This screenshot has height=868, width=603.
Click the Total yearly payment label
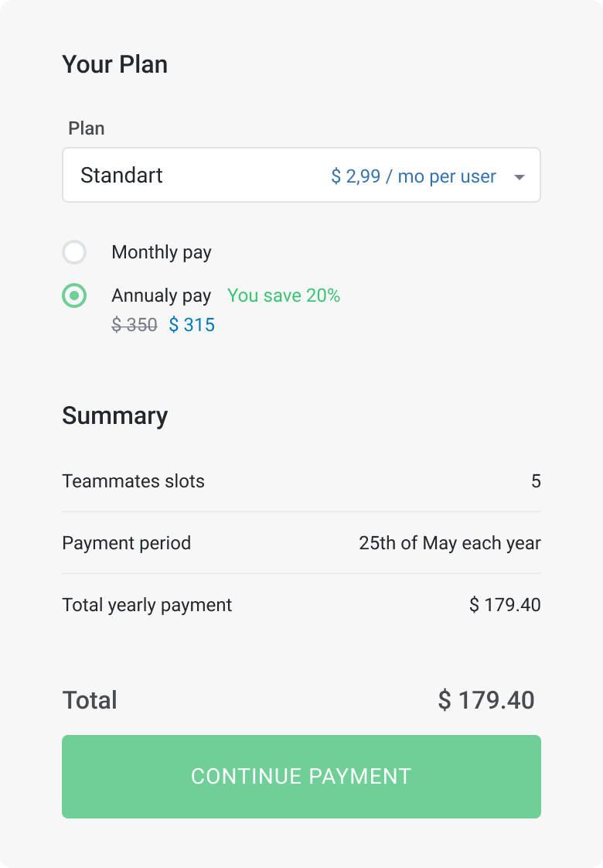pyautogui.click(x=147, y=605)
